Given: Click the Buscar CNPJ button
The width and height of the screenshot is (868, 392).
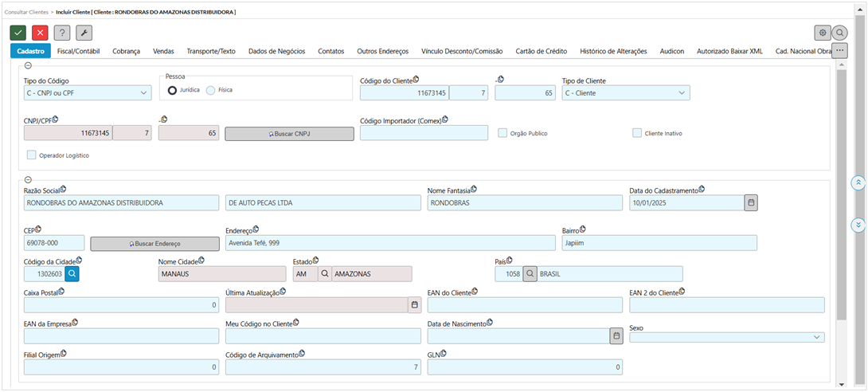Looking at the screenshot, I should pos(289,134).
